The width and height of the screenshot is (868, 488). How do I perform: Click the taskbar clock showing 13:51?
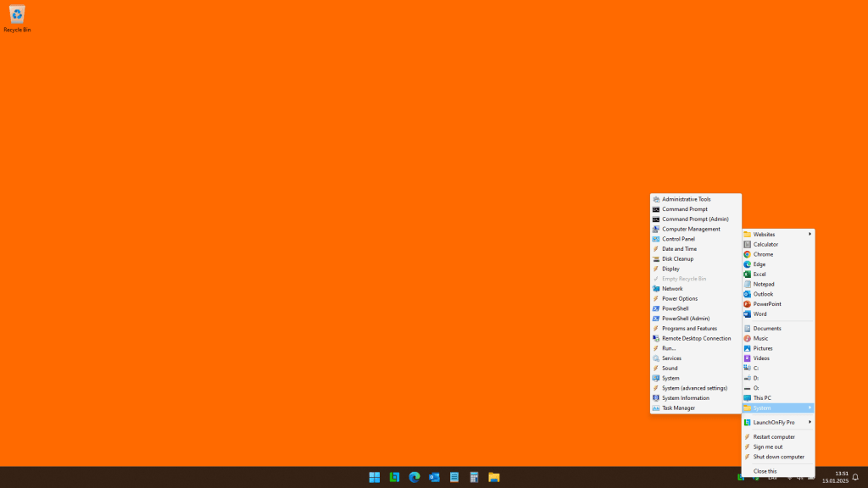835,477
